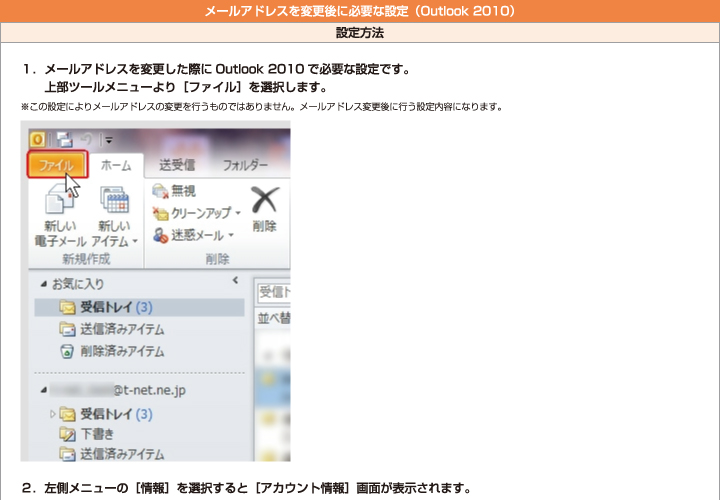Click the 並べ替え sort header

click(x=273, y=318)
